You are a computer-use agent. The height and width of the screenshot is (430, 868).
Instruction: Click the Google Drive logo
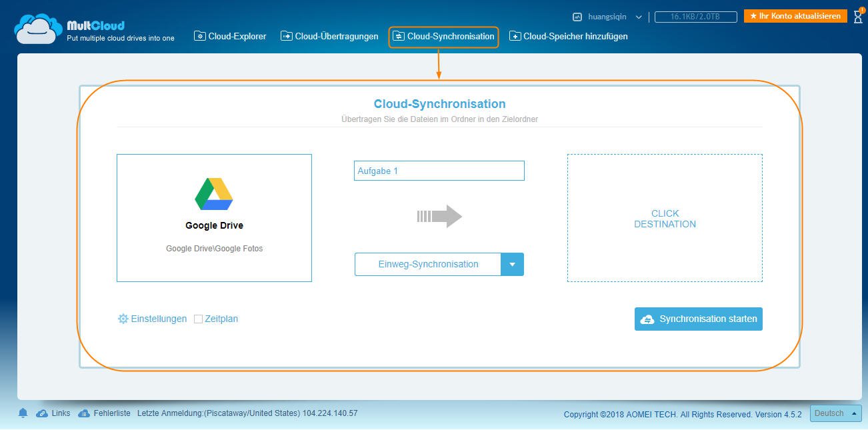pyautogui.click(x=214, y=194)
